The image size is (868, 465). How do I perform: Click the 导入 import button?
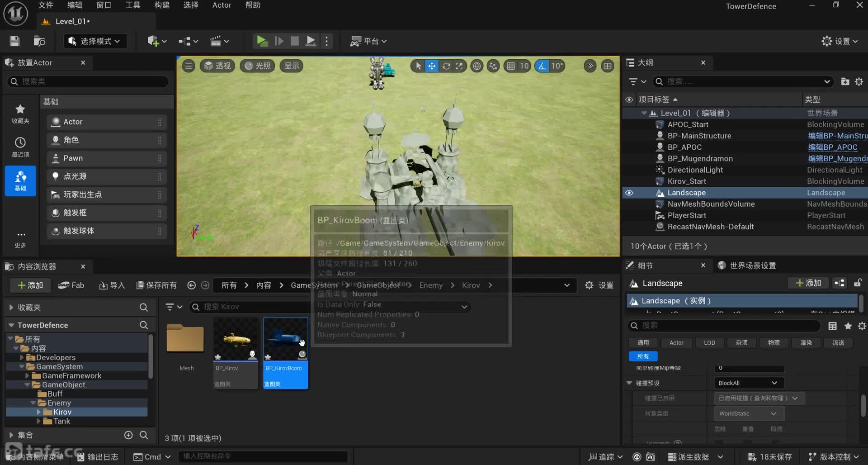click(112, 285)
